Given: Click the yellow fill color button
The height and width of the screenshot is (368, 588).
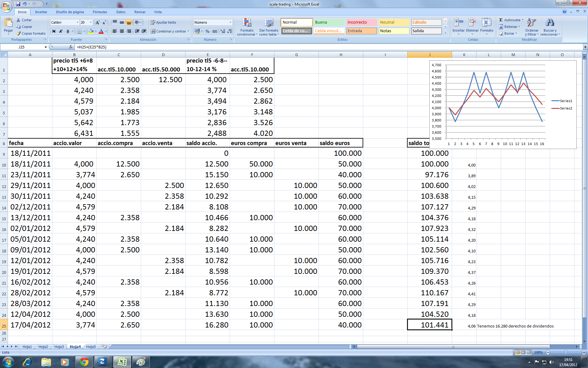Looking at the screenshot, I should (x=91, y=31).
